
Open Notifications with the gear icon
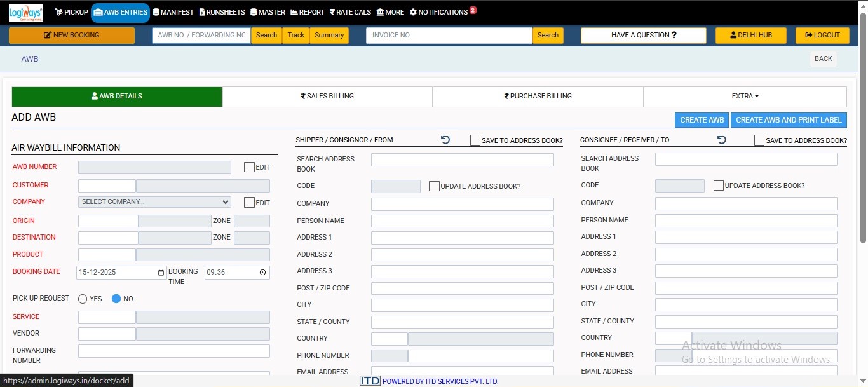point(414,12)
